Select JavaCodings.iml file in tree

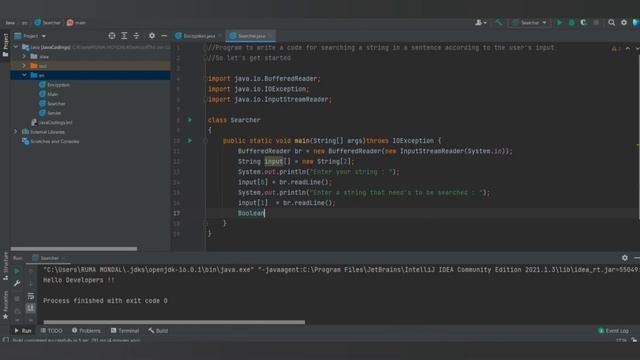coord(52,122)
